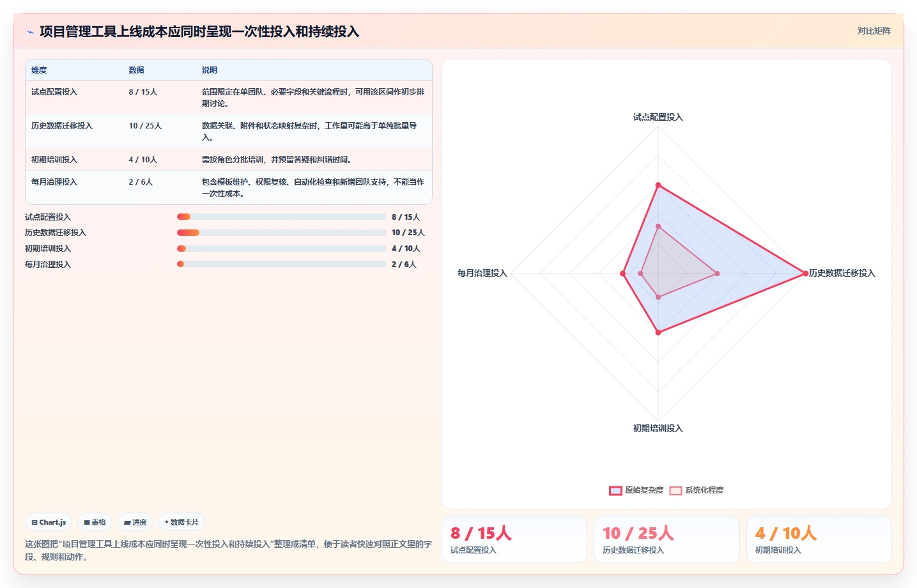Click description starting 数据关联、附件
Viewport: 917px width, 588px height.
point(309,132)
